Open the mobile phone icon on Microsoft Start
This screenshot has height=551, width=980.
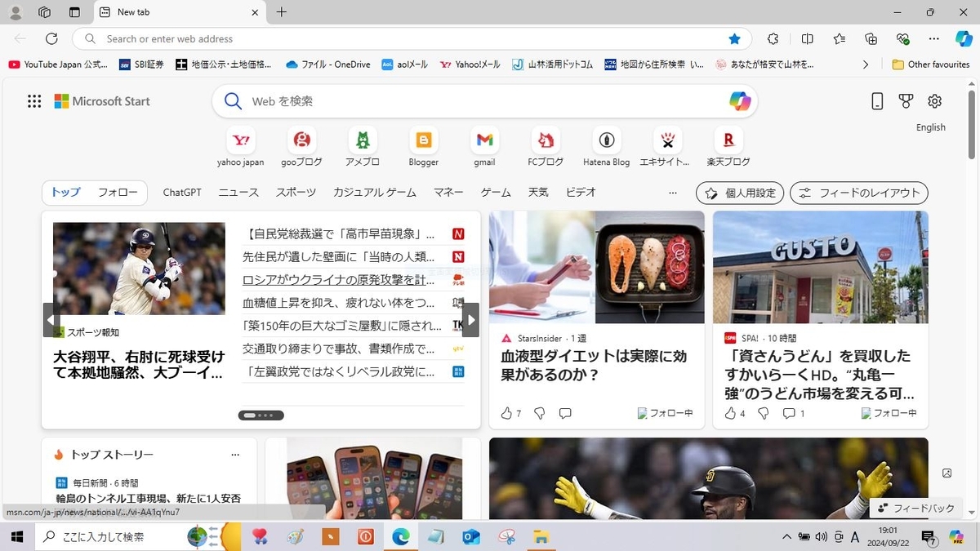(x=877, y=101)
